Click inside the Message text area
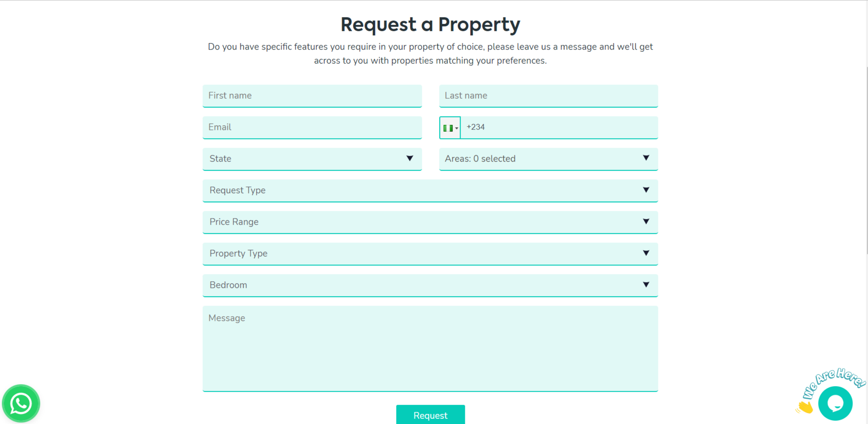Image resolution: width=868 pixels, height=424 pixels. tap(430, 349)
